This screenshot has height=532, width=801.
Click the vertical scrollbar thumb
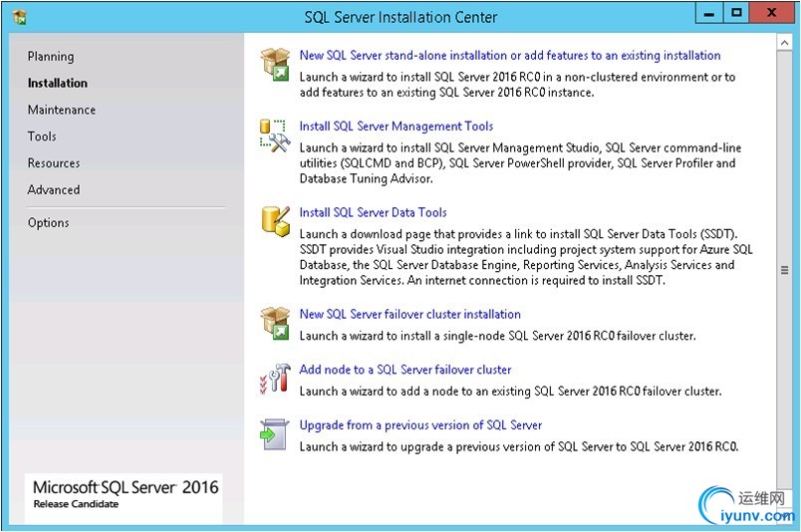[784, 270]
